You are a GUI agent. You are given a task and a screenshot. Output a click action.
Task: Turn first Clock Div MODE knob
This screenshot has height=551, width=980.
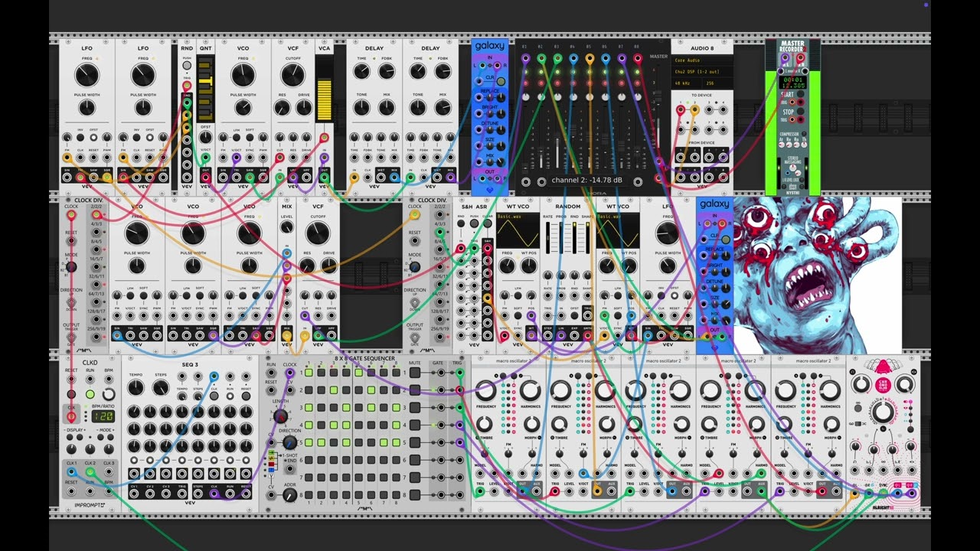[x=70, y=267]
